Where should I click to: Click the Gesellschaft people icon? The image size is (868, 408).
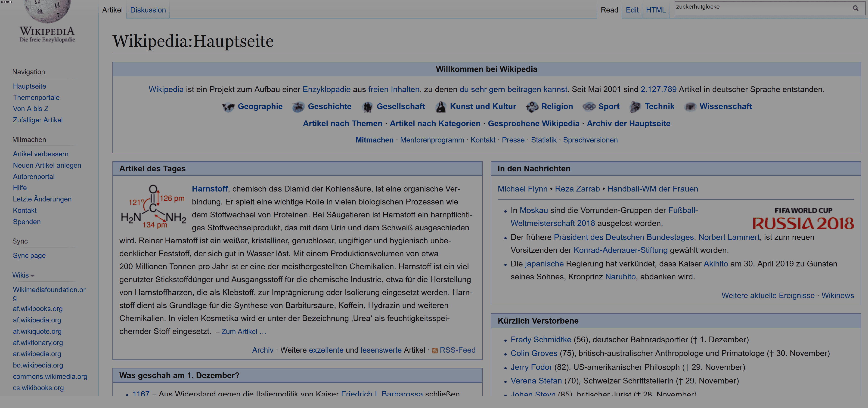tap(367, 107)
